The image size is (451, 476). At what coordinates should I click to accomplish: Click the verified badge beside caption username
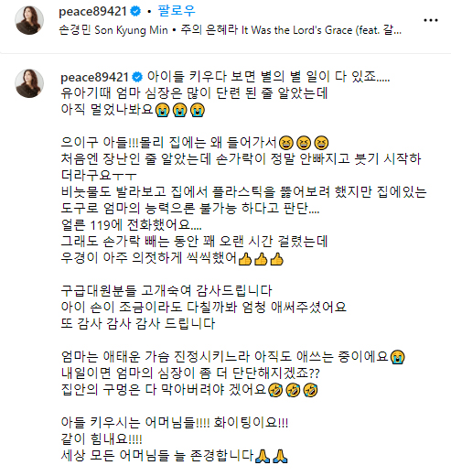[137, 77]
